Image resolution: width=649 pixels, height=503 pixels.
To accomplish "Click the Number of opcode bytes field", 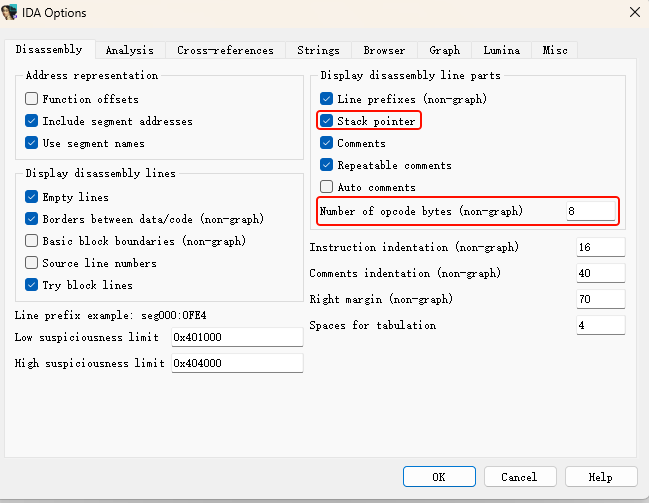I will (x=591, y=211).
